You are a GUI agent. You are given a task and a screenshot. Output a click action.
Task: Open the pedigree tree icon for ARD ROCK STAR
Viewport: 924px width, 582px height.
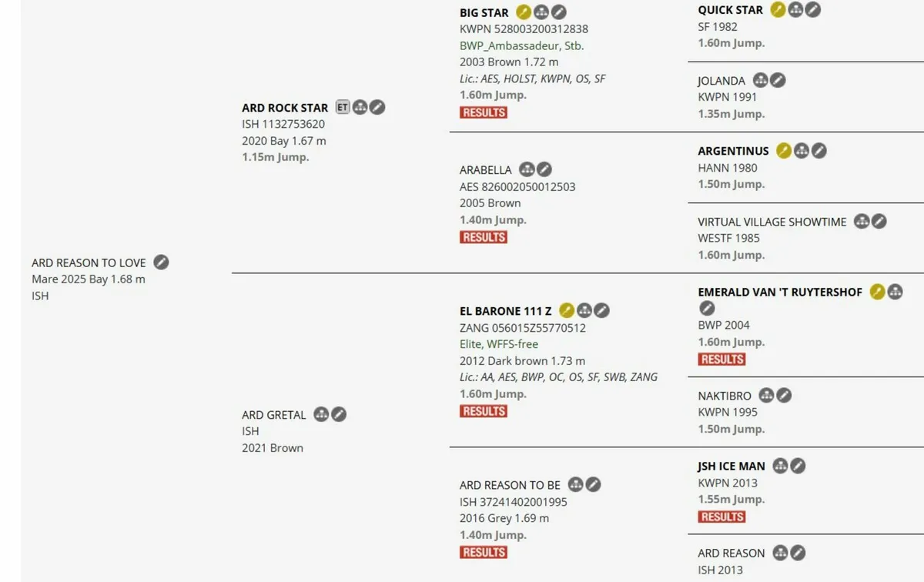360,107
